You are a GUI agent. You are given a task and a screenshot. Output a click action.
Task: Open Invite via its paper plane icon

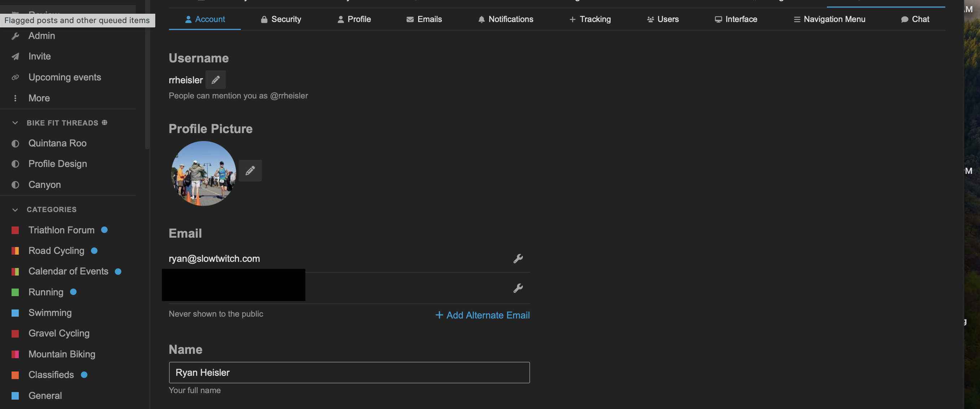click(15, 57)
